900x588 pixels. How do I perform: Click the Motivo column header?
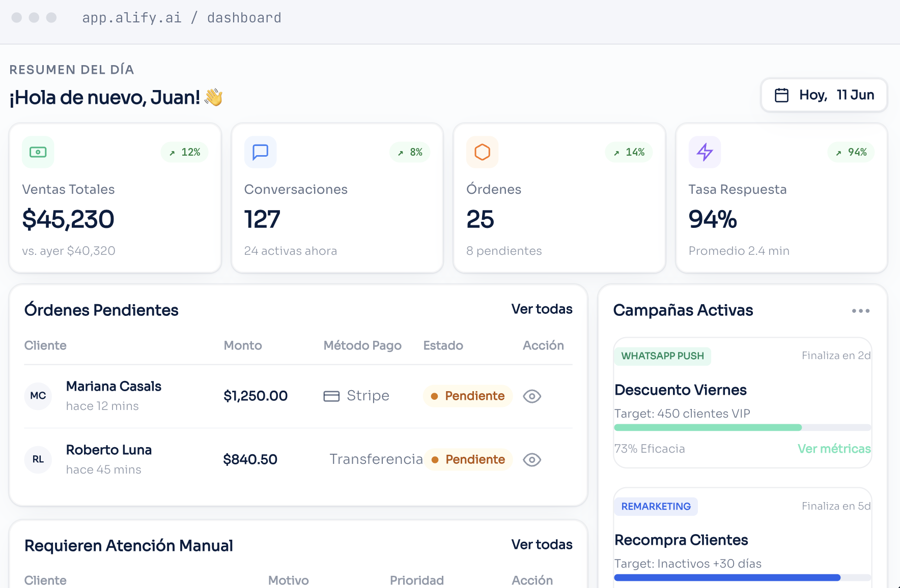click(289, 580)
